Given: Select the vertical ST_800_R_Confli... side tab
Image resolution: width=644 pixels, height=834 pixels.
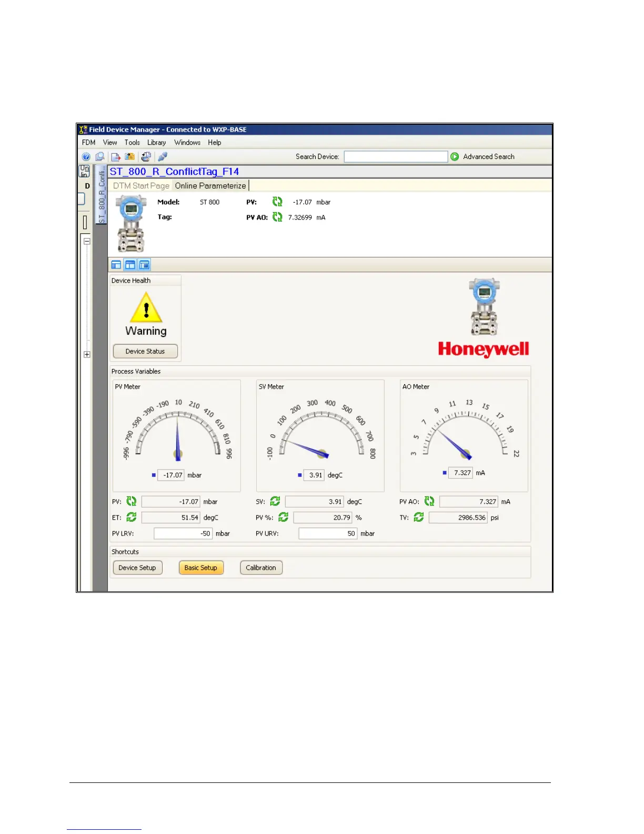Looking at the screenshot, I should [x=102, y=194].
